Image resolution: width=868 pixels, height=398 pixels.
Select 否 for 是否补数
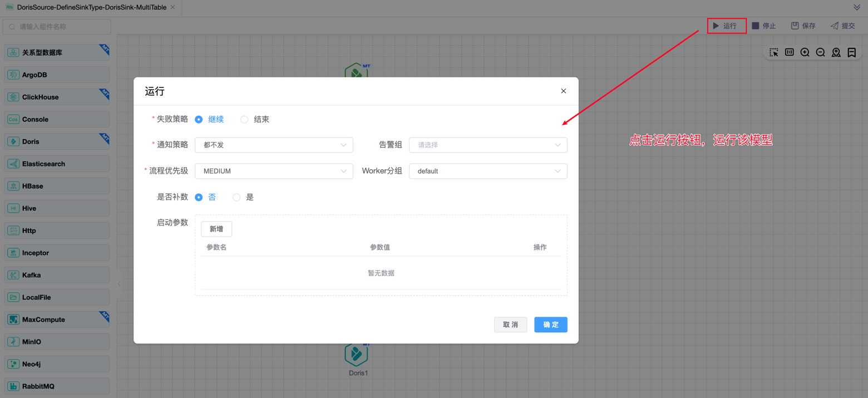pos(199,197)
